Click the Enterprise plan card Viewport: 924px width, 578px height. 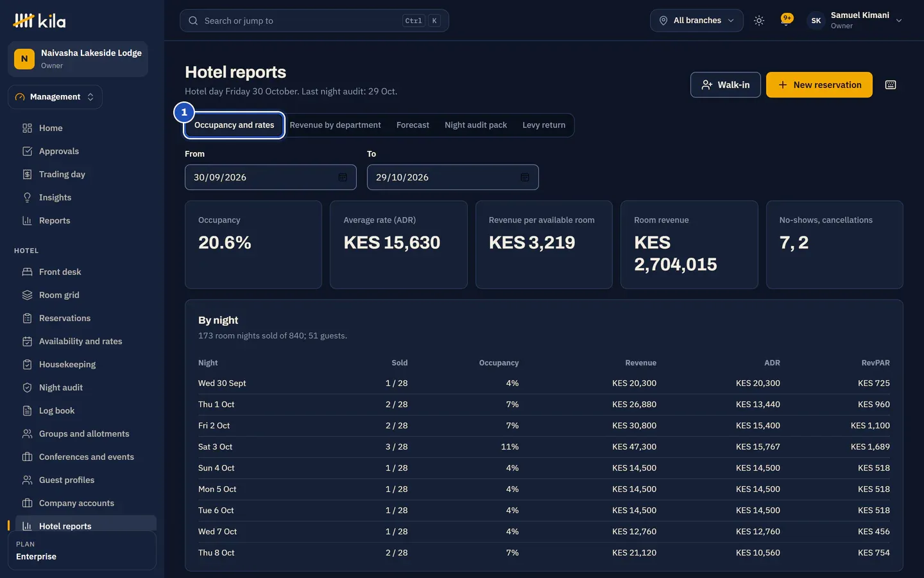pos(82,550)
